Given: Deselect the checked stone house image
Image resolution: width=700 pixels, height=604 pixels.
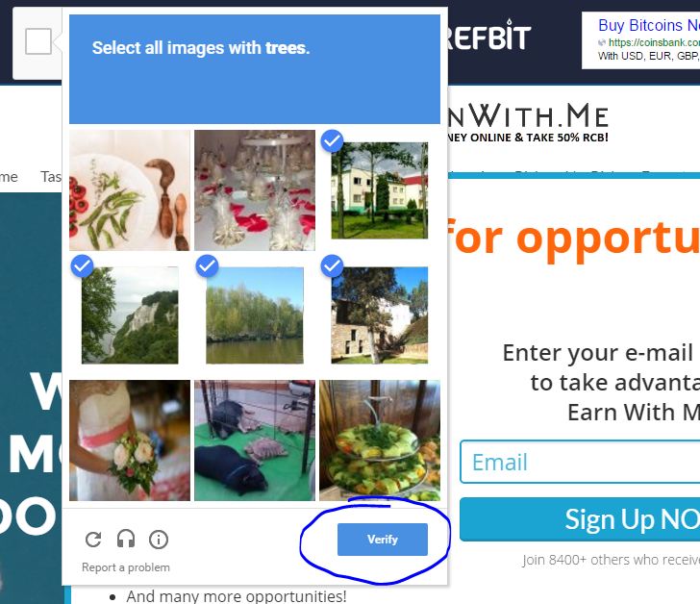Looking at the screenshot, I should tap(380, 315).
